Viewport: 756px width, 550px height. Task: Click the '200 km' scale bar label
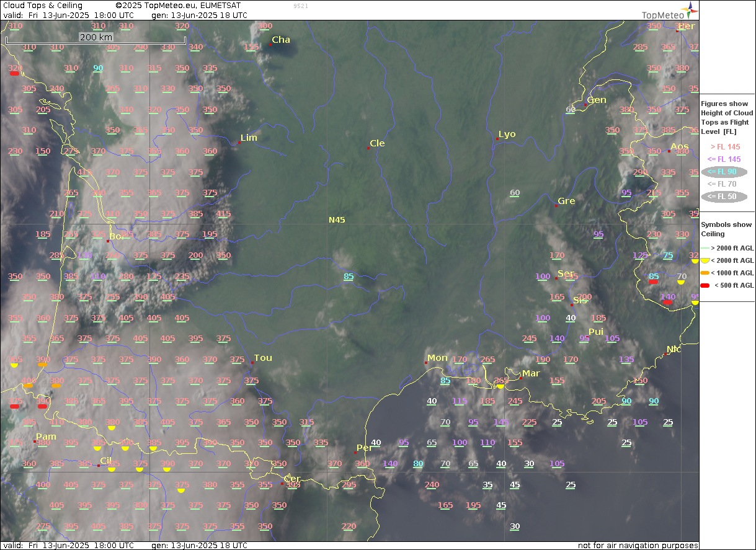click(x=96, y=37)
